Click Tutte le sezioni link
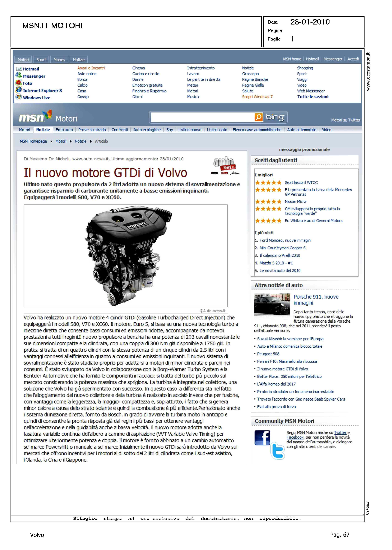392x550 pixels. pyautogui.click(x=313, y=97)
